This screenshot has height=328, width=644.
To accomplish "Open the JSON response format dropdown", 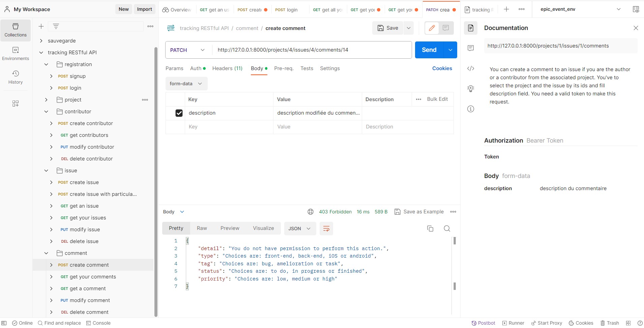I will 300,229.
